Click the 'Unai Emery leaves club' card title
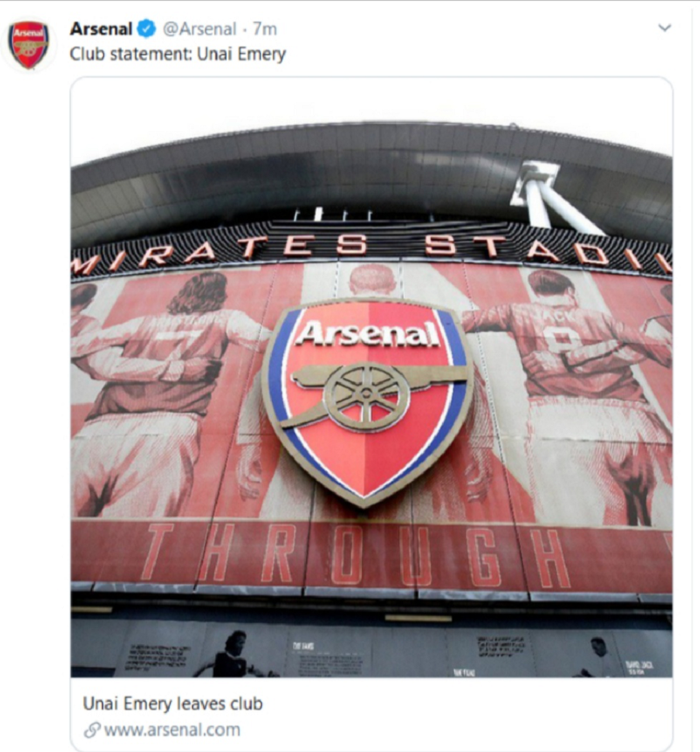 172,703
